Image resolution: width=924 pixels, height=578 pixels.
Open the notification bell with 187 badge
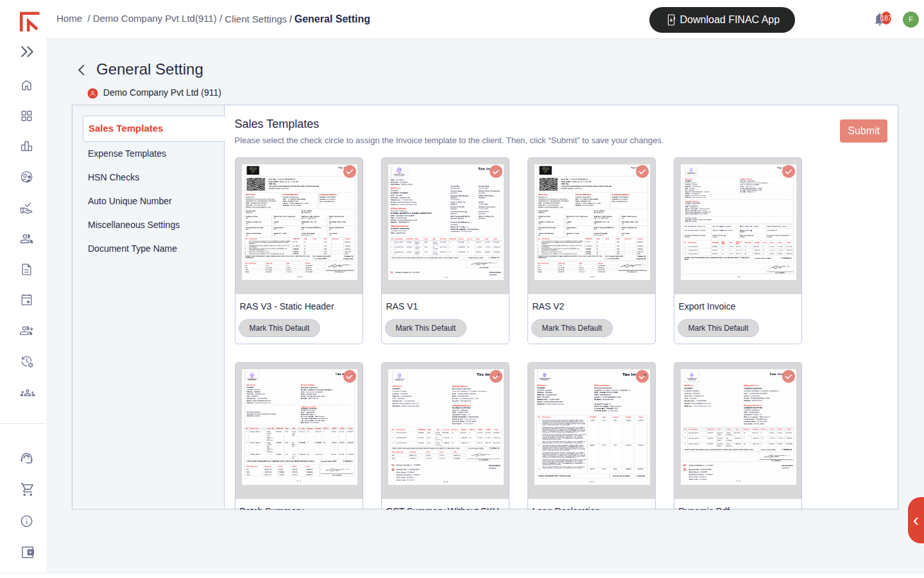(x=883, y=19)
